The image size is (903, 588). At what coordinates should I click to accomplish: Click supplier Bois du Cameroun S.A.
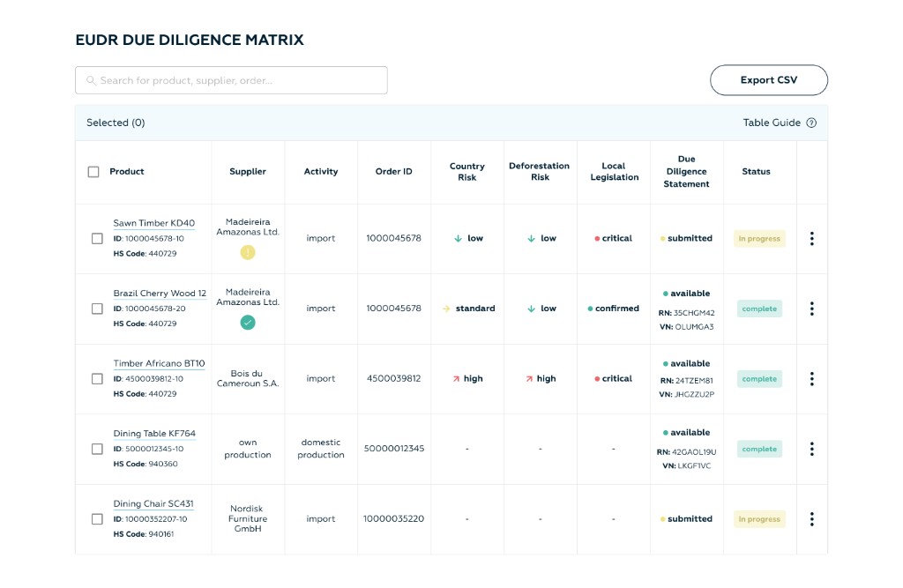248,378
